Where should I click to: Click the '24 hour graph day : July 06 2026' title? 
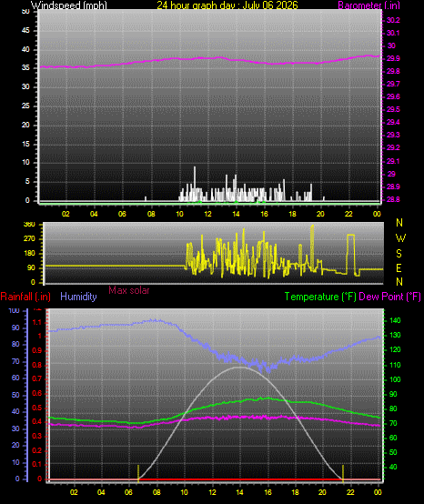(x=227, y=5)
